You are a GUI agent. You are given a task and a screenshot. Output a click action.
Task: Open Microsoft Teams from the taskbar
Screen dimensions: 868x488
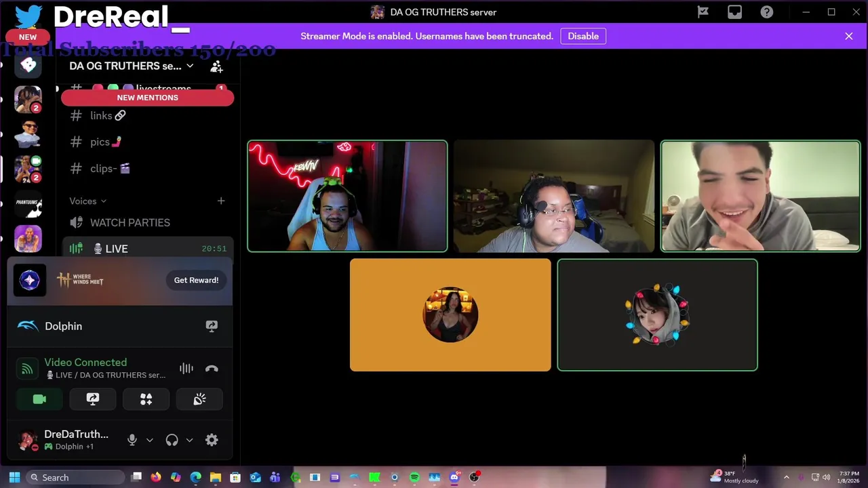pos(275,477)
